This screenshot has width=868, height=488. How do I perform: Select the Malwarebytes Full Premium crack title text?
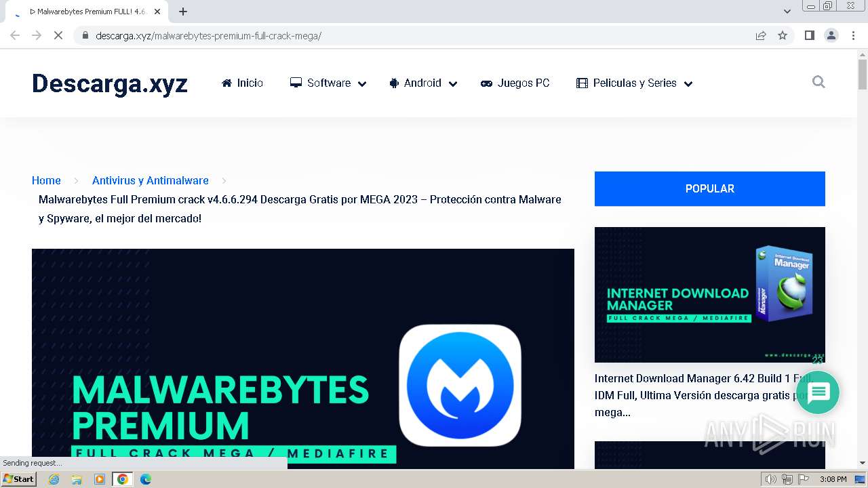click(300, 209)
